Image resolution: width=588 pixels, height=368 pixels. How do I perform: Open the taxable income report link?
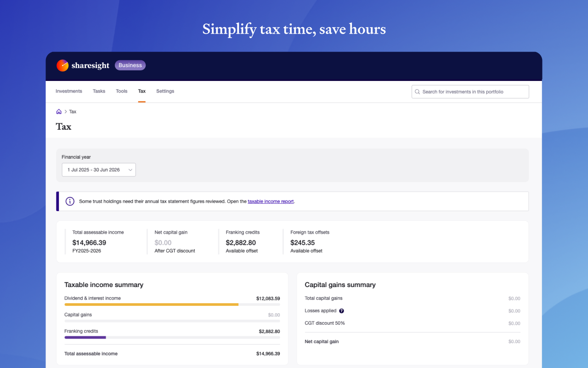(x=271, y=201)
